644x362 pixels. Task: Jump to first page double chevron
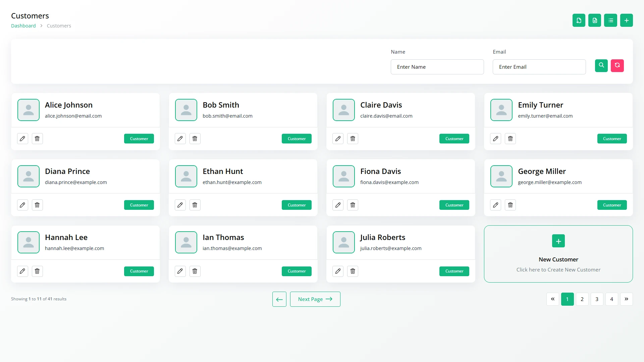click(x=552, y=299)
